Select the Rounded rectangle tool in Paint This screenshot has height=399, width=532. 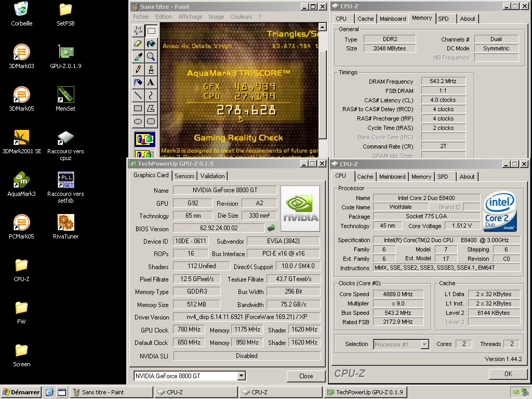(151, 121)
